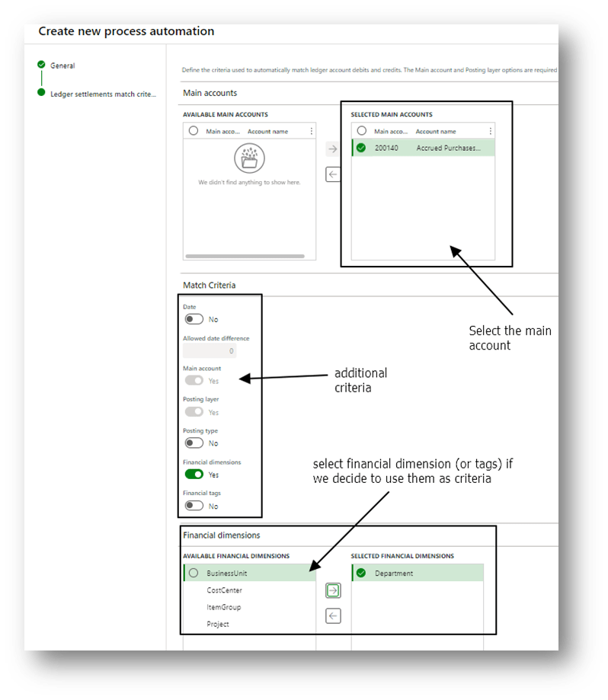Click left arrow to remove main account
Viewport: 608px width, 700px height.
point(332,174)
